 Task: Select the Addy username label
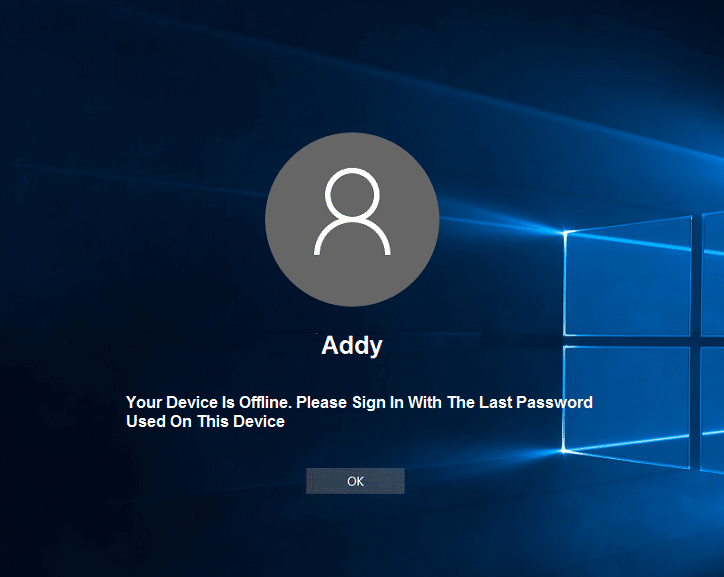pyautogui.click(x=352, y=346)
